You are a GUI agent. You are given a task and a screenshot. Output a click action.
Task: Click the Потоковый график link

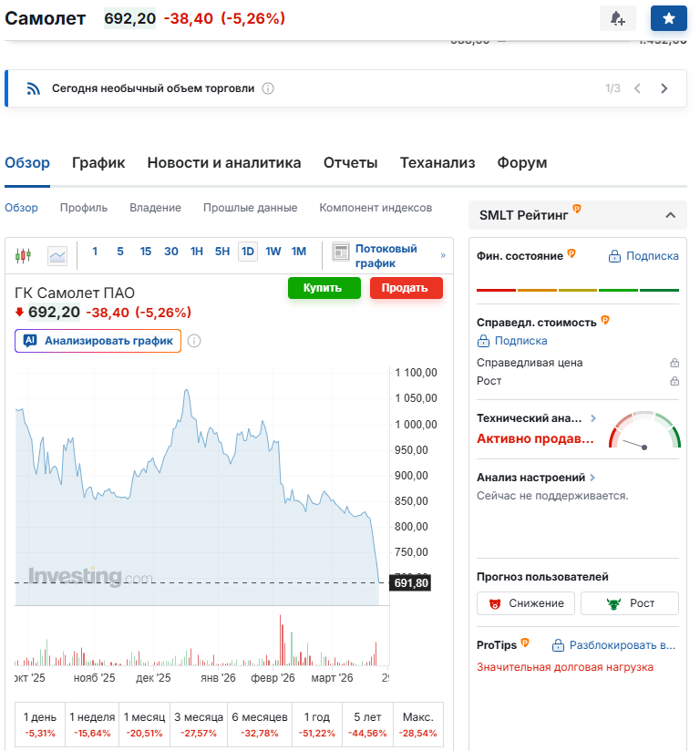point(386,255)
